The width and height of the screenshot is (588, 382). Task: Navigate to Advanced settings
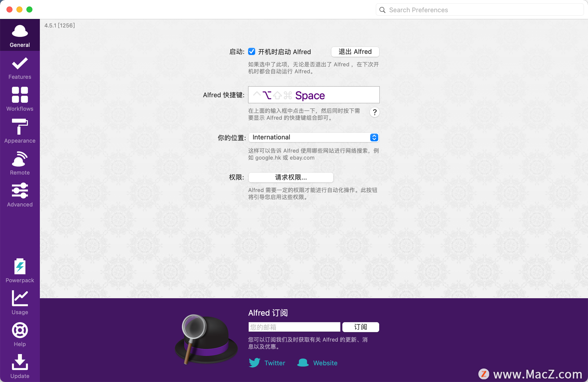(19, 195)
